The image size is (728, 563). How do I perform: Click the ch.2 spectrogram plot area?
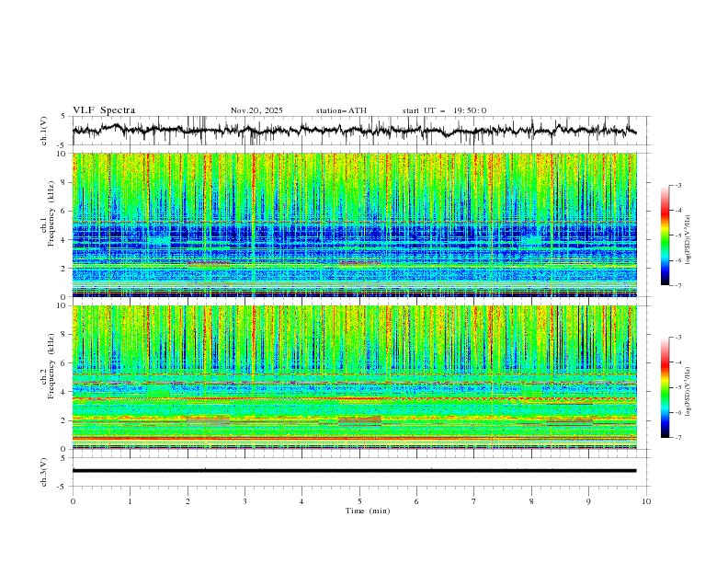[x=354, y=377]
